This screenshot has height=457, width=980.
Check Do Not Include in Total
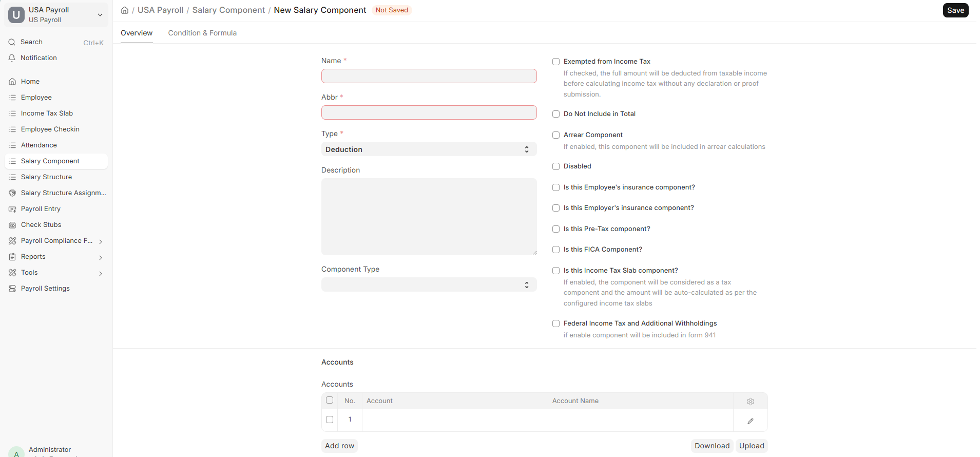[556, 114]
